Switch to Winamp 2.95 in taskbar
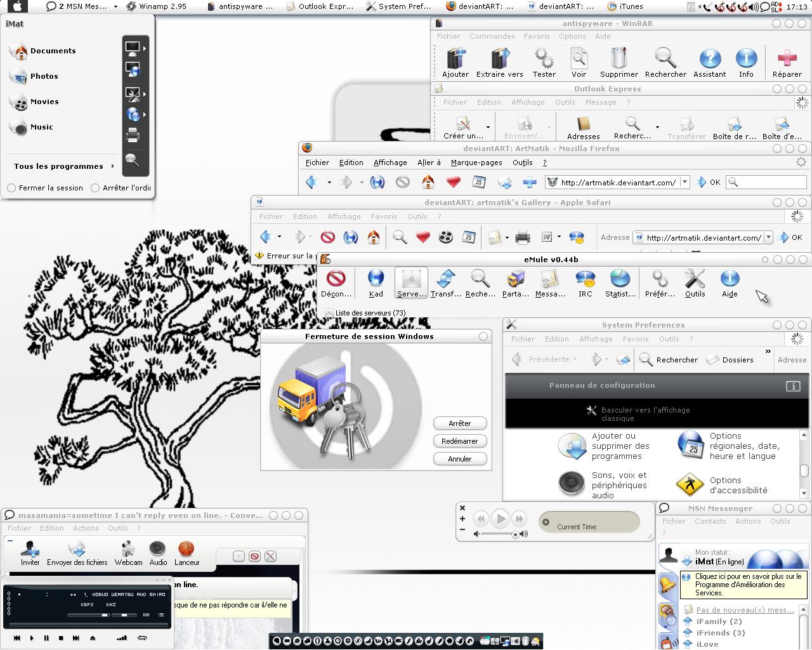The image size is (812, 650). point(157,6)
